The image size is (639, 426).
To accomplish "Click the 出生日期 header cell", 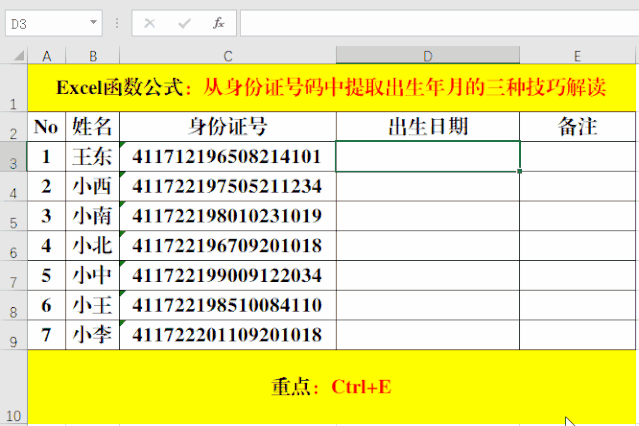I will (x=428, y=126).
